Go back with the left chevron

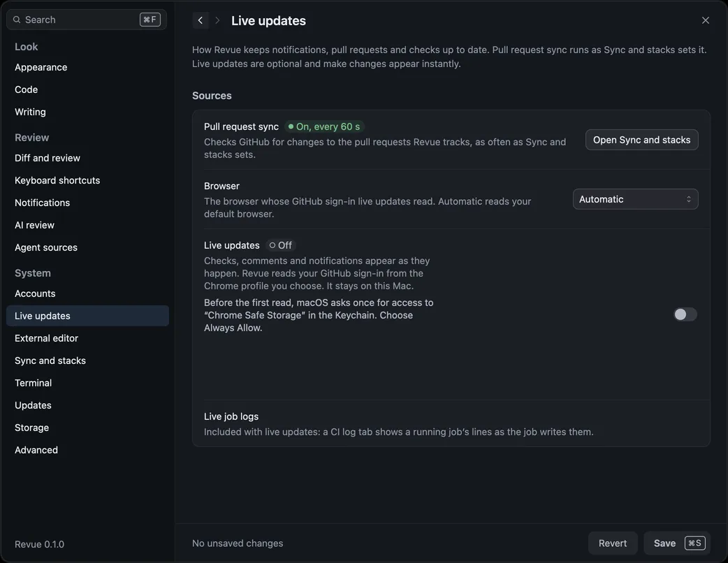200,20
